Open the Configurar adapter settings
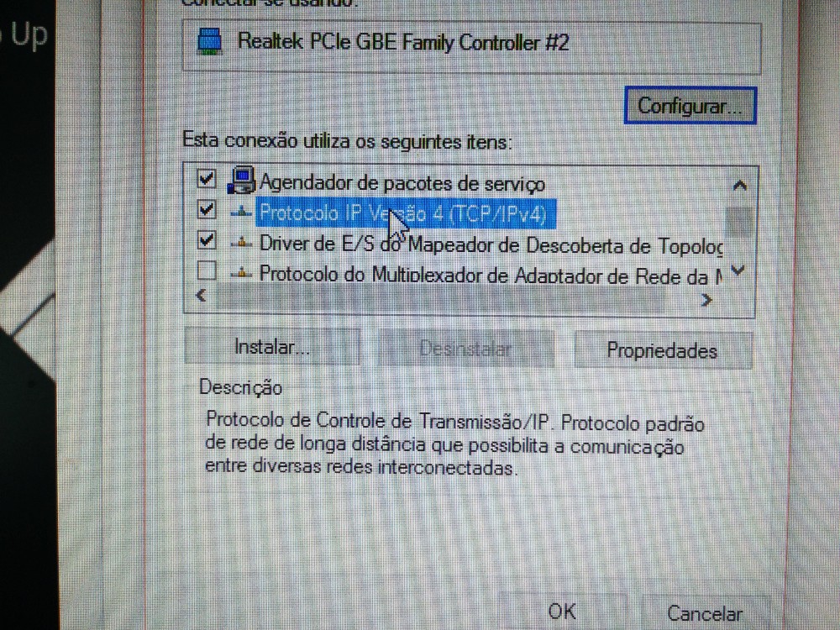 [x=690, y=106]
